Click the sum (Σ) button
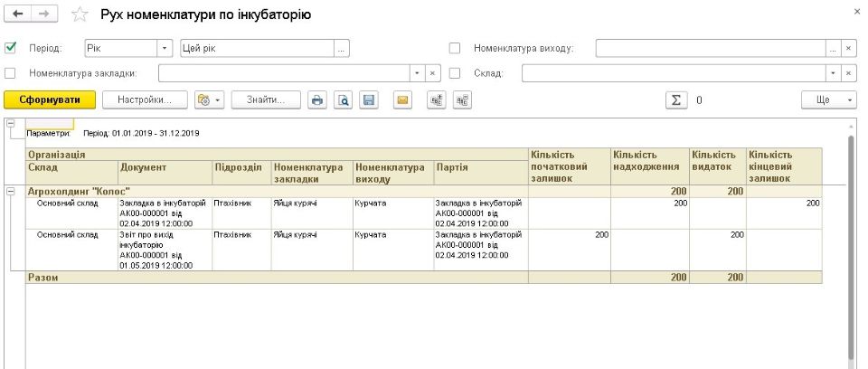 (x=675, y=99)
